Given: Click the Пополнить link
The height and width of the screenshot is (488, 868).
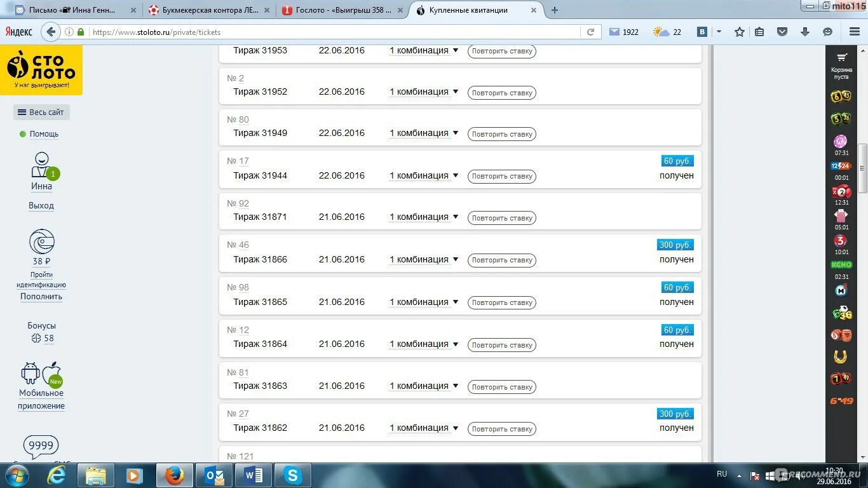Looking at the screenshot, I should [x=41, y=297].
